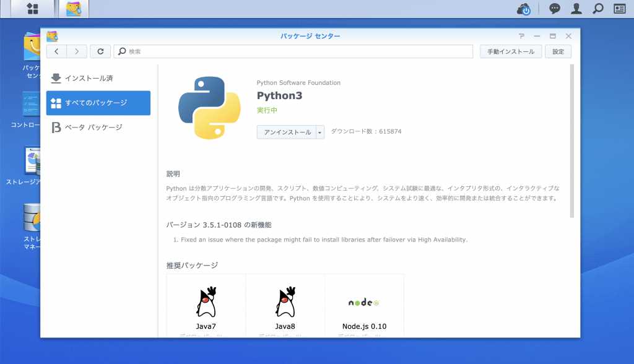Click the 手動インストール button
The image size is (634, 364).
[x=511, y=51]
